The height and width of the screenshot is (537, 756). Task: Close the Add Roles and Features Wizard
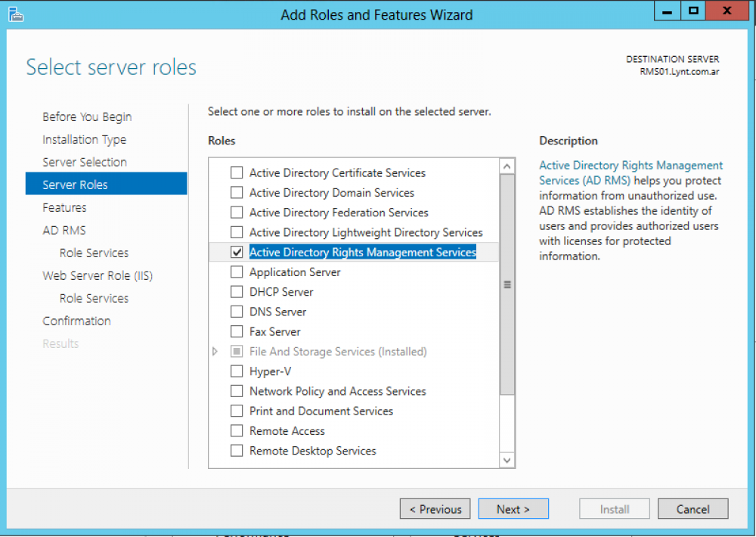tap(727, 11)
